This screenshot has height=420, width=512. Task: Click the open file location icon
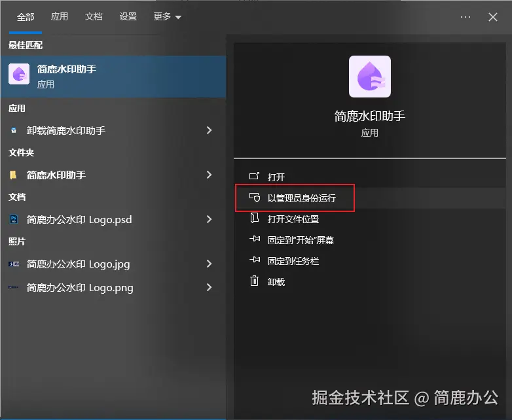click(x=255, y=218)
